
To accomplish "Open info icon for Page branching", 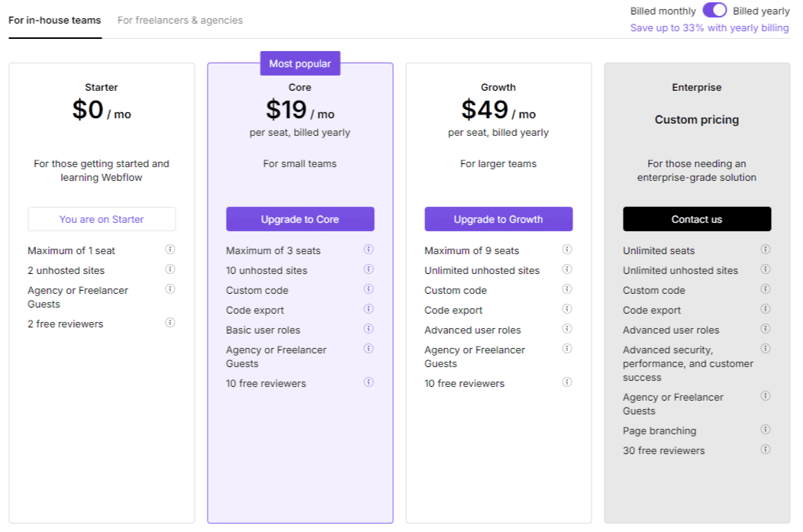I will pyautogui.click(x=766, y=430).
